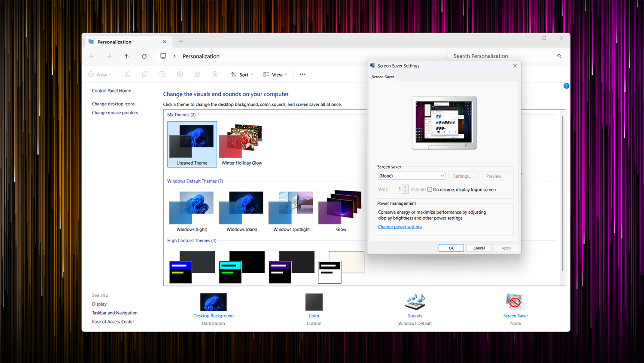Open the Sounds icon
The width and height of the screenshot is (644, 363).
(415, 302)
